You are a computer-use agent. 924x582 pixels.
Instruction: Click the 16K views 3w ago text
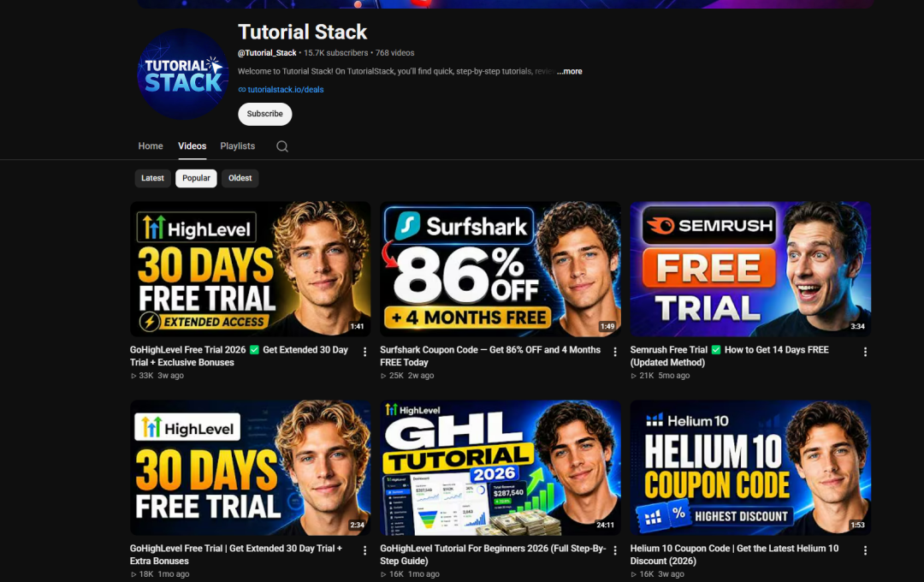coord(657,574)
